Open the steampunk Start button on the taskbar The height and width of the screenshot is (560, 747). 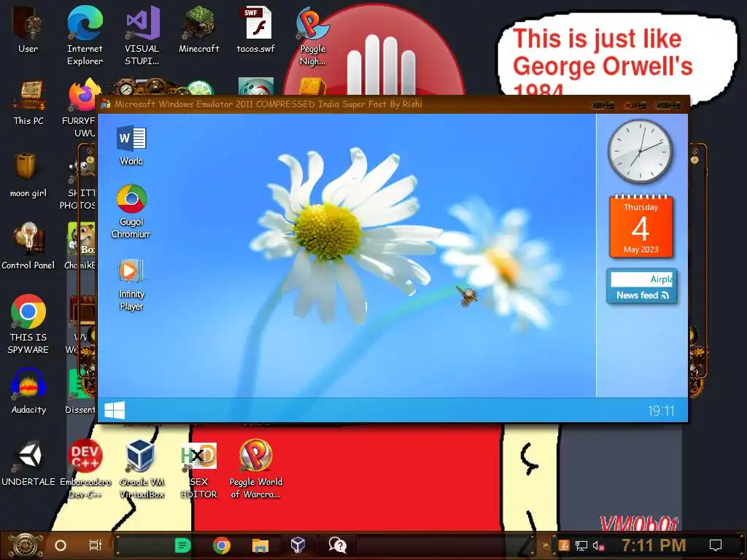click(x=24, y=545)
